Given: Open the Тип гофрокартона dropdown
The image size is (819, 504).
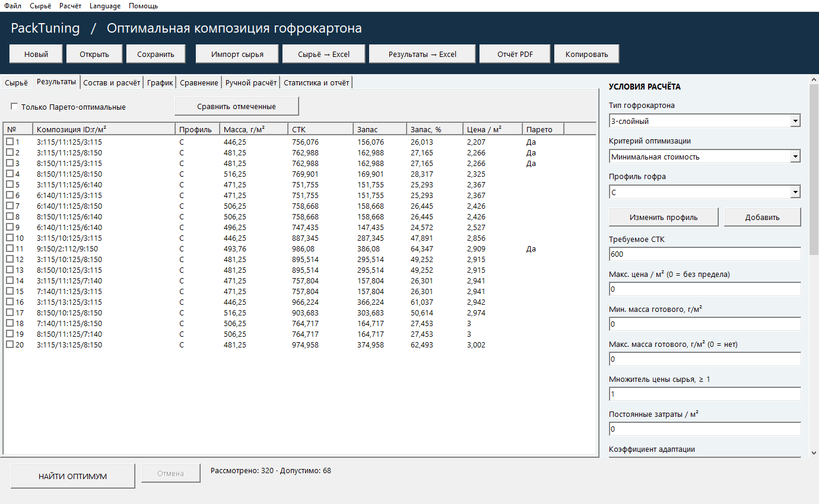Looking at the screenshot, I should (x=795, y=121).
